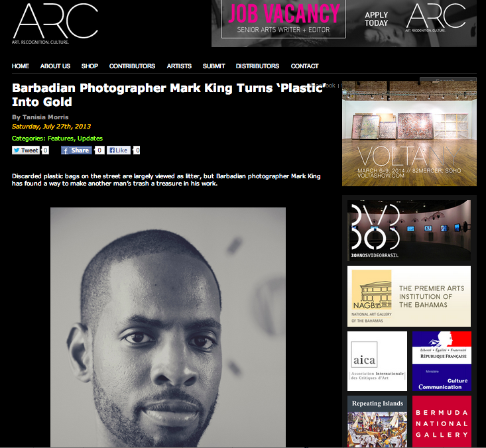Open the SHOP navigation item
Viewport: 486px width, 448px height.
90,66
